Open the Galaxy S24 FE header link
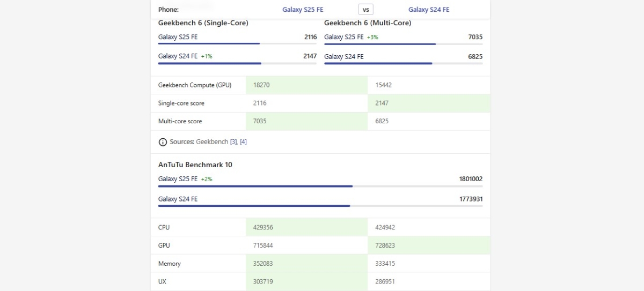 [429, 10]
